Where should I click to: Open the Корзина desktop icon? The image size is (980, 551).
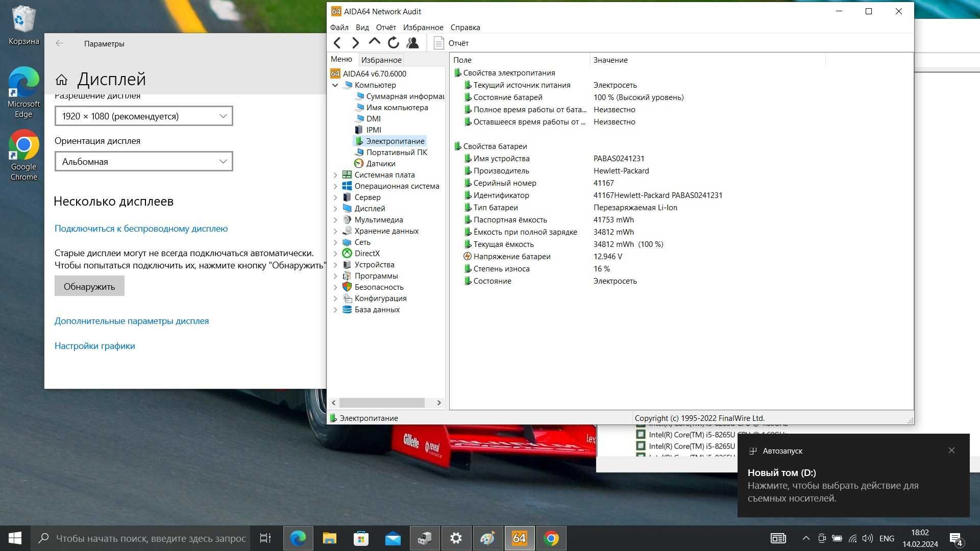point(23,26)
